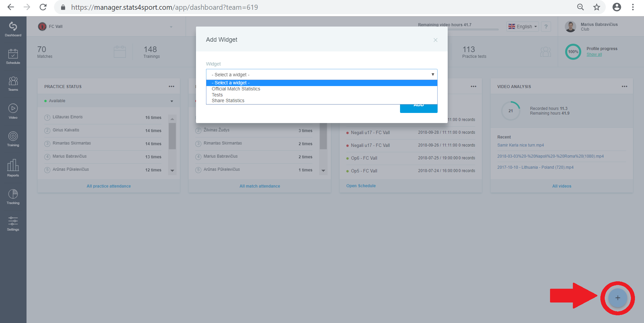Open Video Analysis widget options menu
Image resolution: width=644 pixels, height=323 pixels.
click(x=624, y=87)
